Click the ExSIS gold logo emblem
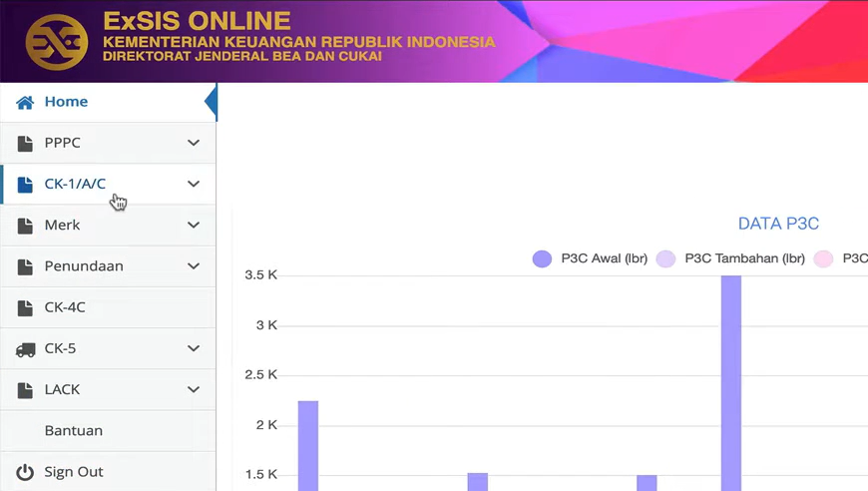Viewport: 868px width, 491px height. [x=57, y=42]
